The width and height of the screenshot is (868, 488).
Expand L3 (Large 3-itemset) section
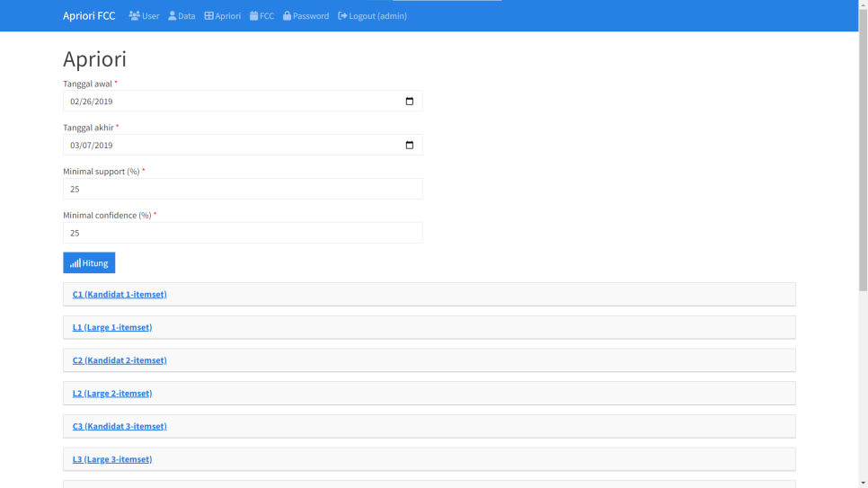(x=112, y=459)
